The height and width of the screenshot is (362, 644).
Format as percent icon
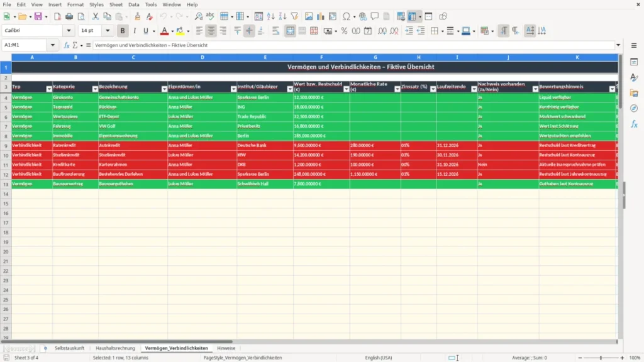344,31
